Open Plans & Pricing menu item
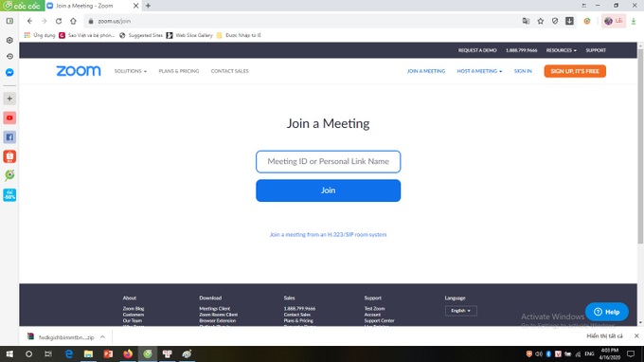Screen dimensions: 644x362 click(x=179, y=71)
